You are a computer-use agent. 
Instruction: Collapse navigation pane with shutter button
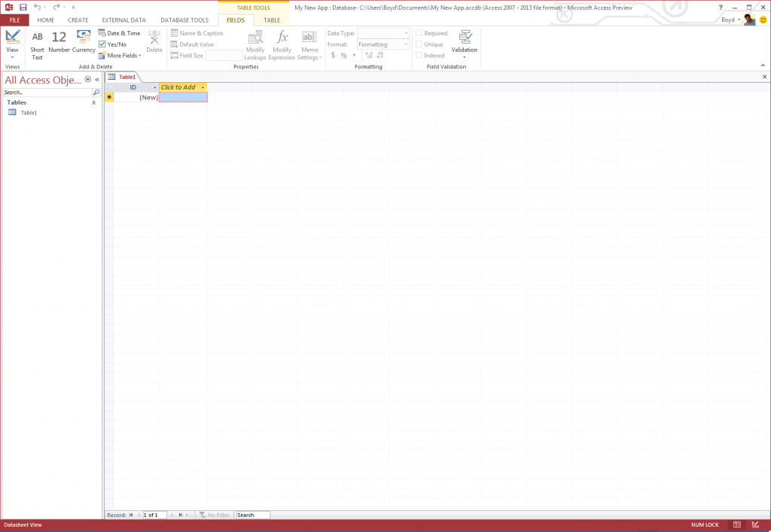click(x=96, y=79)
